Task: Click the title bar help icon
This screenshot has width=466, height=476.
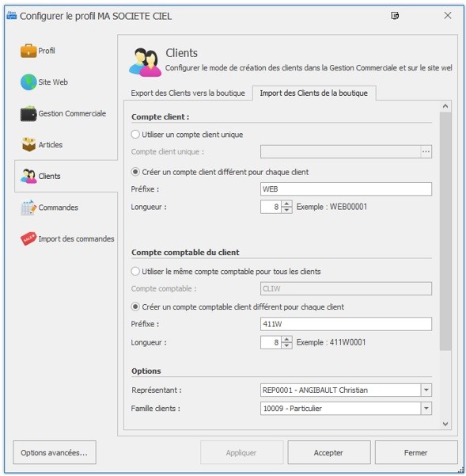Action: point(395,16)
